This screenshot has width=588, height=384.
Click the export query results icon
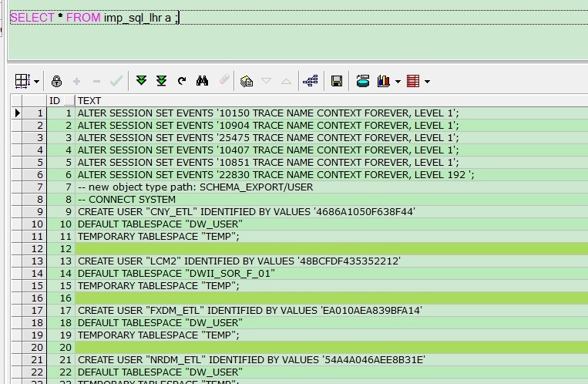[363, 81]
